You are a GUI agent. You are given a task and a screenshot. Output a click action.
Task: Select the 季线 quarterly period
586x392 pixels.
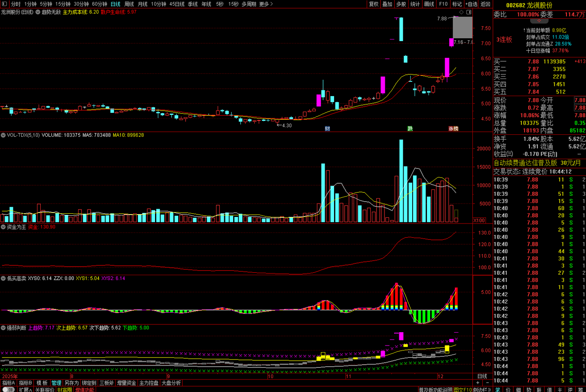pos(193,4)
